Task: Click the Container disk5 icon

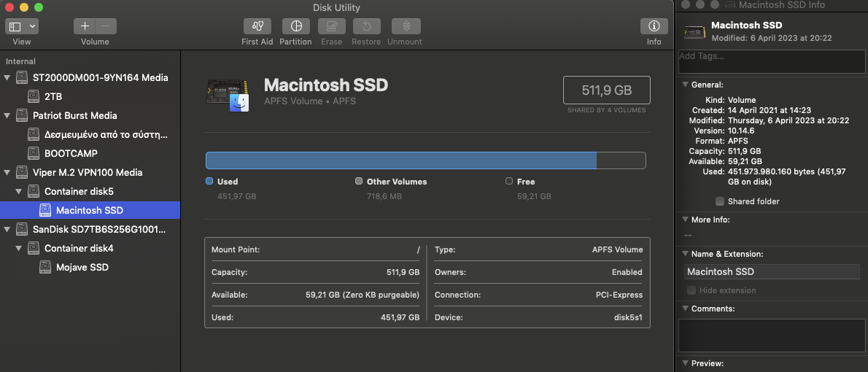Action: pos(34,191)
